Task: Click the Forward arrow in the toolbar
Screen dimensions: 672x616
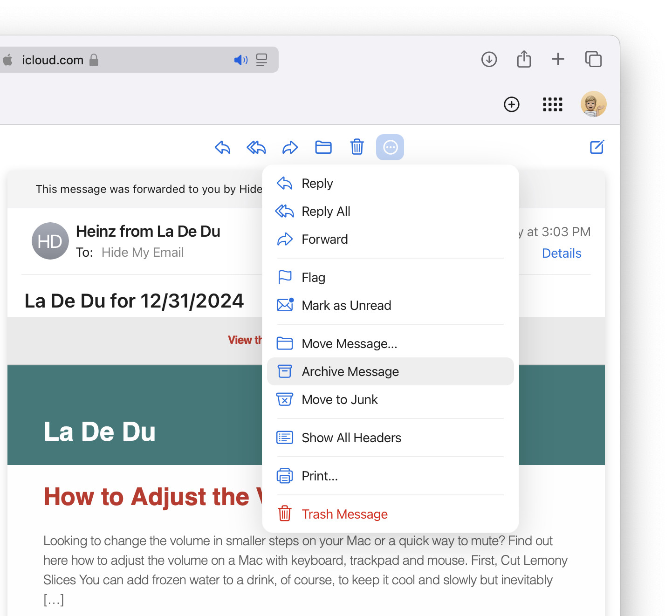Action: [x=290, y=148]
